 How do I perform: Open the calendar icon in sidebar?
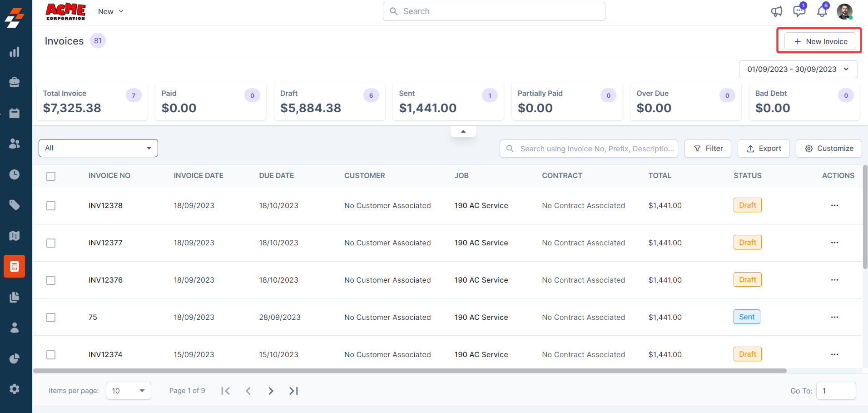(x=15, y=113)
